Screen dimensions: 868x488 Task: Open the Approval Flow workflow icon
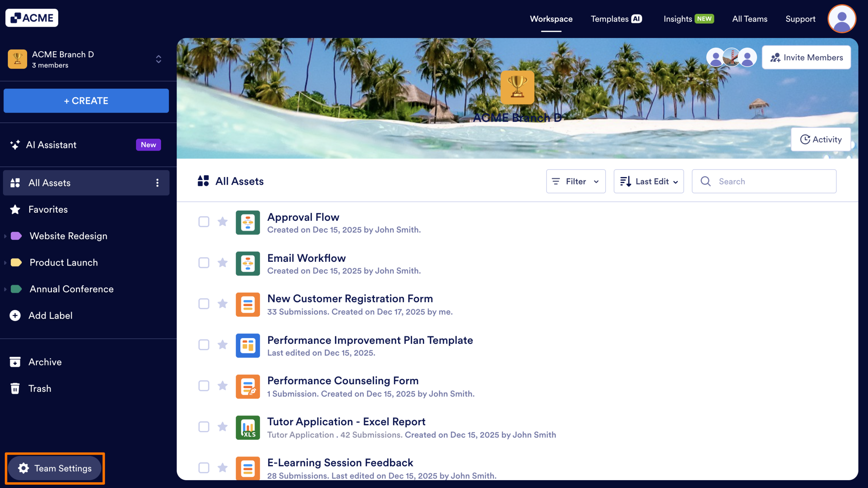(248, 222)
